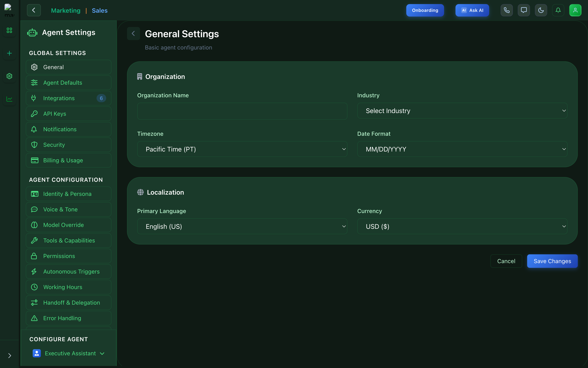Open Integrations settings item
588x368 pixels.
[x=69, y=98]
